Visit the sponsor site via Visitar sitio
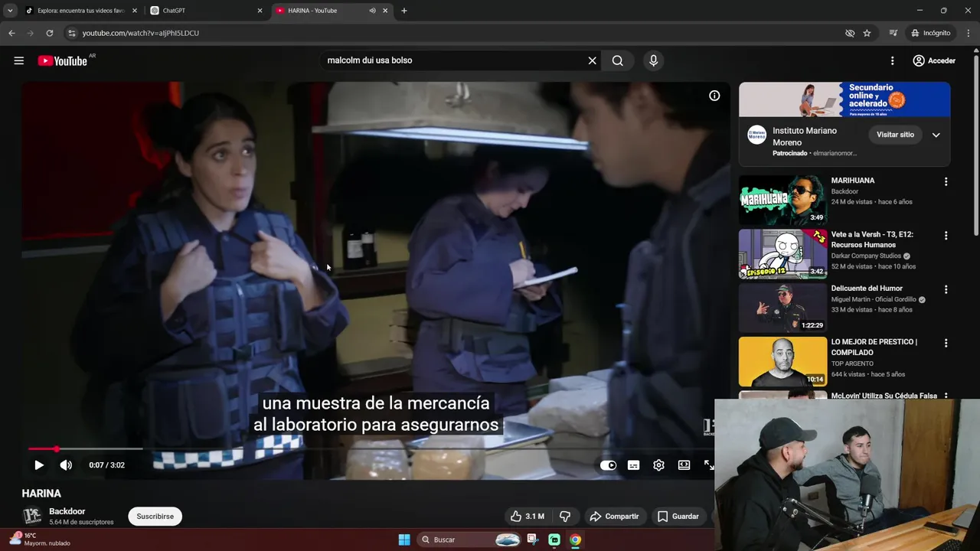 point(895,135)
